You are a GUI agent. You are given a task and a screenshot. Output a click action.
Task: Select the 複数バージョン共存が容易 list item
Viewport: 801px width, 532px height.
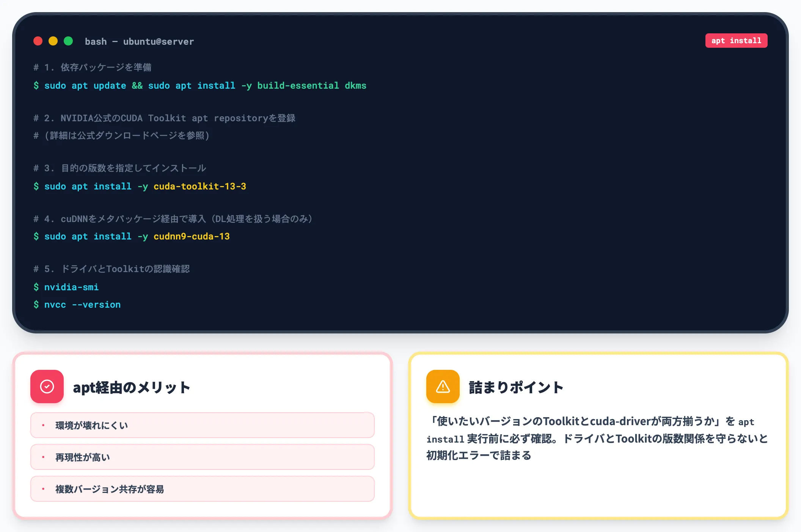pos(203,489)
